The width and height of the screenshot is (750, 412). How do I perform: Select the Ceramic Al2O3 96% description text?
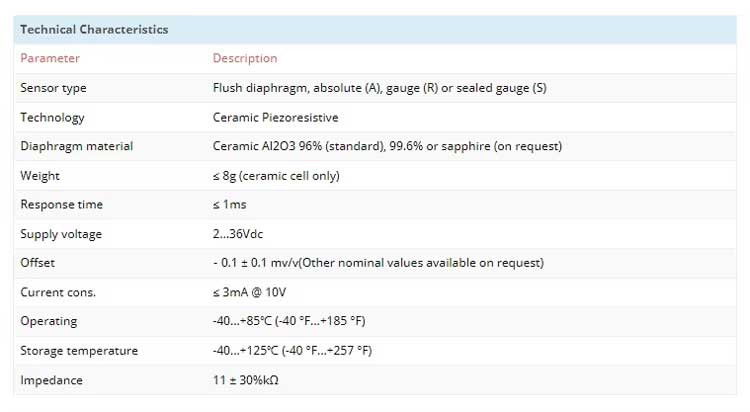point(387,146)
